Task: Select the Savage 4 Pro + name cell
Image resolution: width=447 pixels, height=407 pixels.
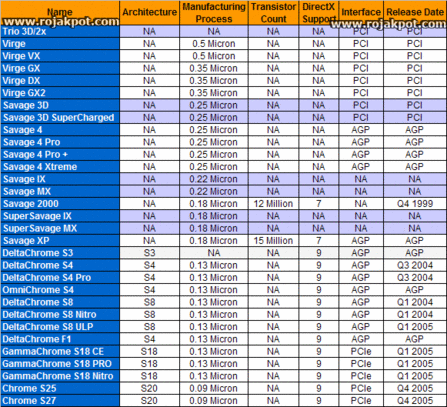Action: (x=60, y=155)
